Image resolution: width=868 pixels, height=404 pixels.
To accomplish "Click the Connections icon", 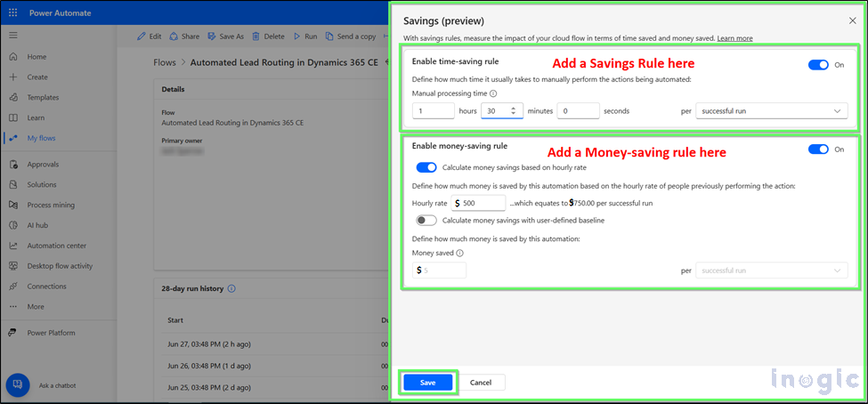I will click(x=14, y=287).
